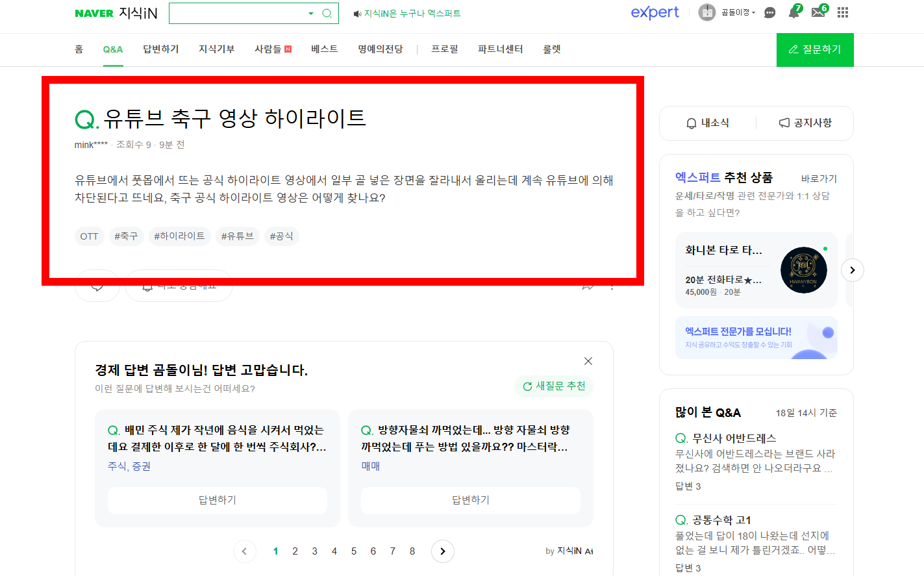924x576 pixels.
Task: Click the '엑스퍼트 추천 상품' heading
Action: [724, 177]
